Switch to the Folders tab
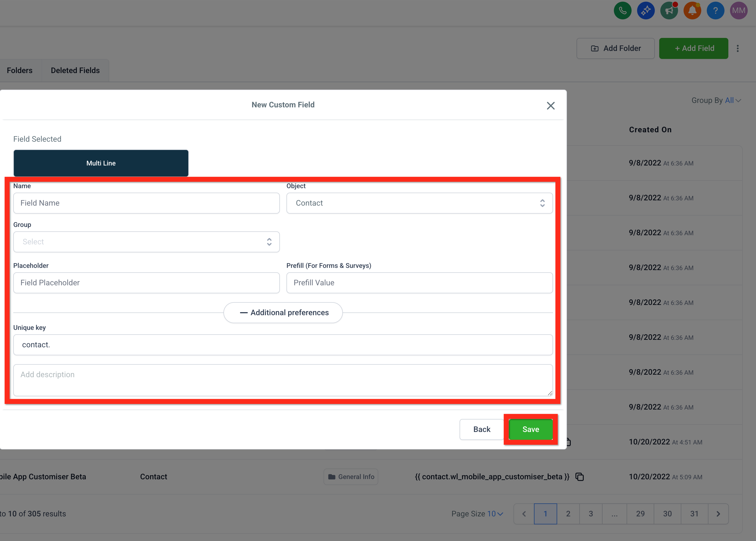This screenshot has width=756, height=541. point(20,70)
